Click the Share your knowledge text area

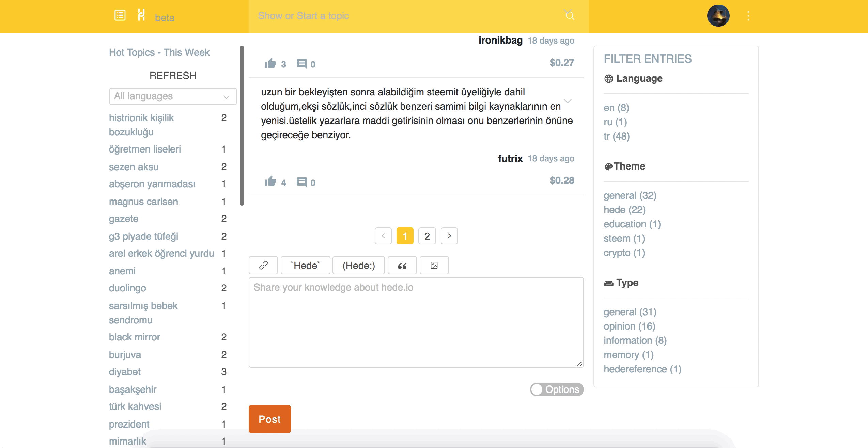pyautogui.click(x=416, y=322)
